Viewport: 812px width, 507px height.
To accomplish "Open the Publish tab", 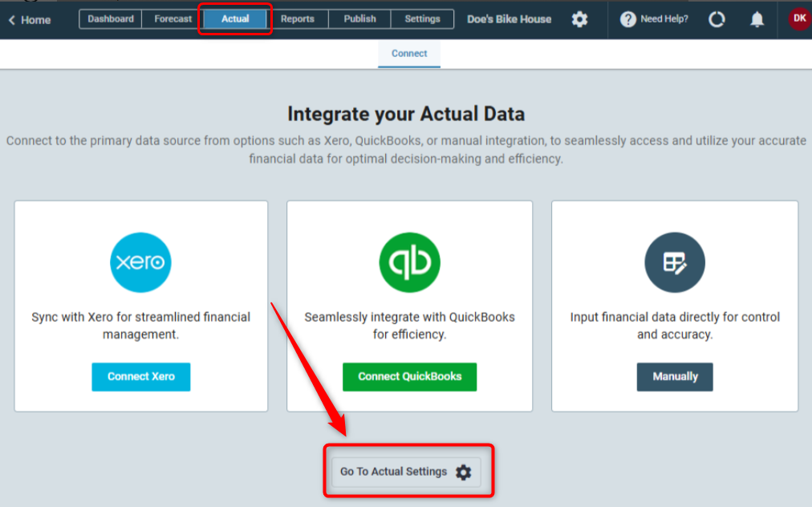I will [x=359, y=18].
